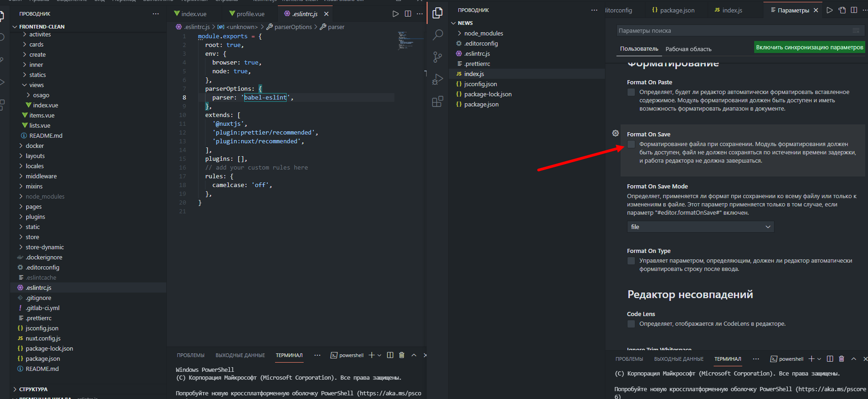Open launch profile dropdown in right terminal panel

click(820, 359)
